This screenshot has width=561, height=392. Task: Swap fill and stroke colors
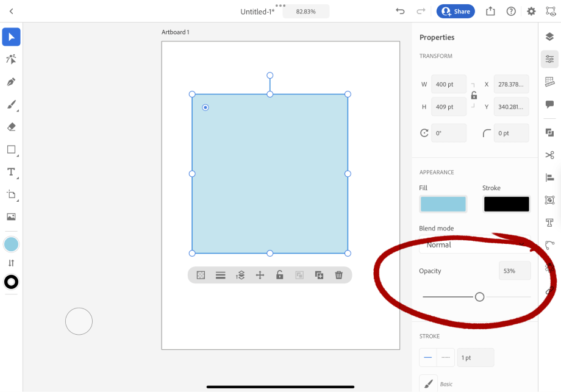coord(11,263)
